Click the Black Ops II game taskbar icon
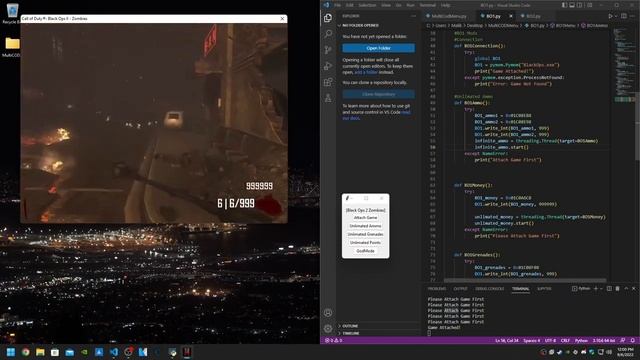This screenshot has height=360, width=640. click(x=187, y=352)
